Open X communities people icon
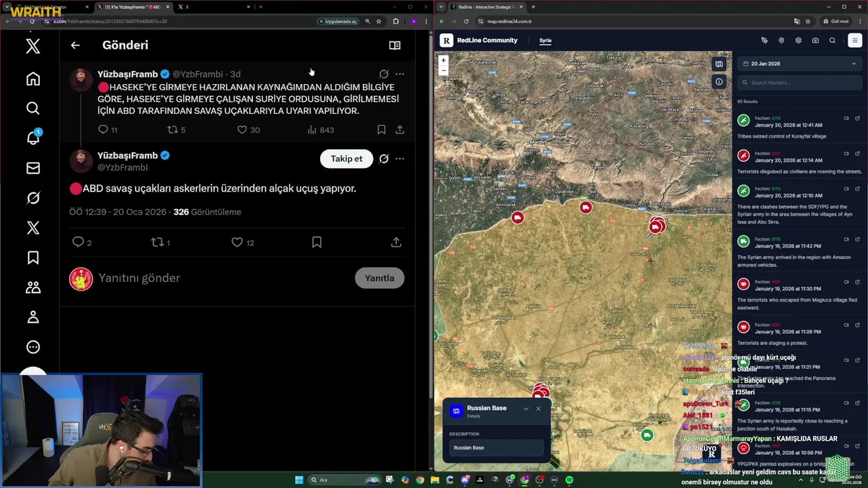 tap(33, 287)
